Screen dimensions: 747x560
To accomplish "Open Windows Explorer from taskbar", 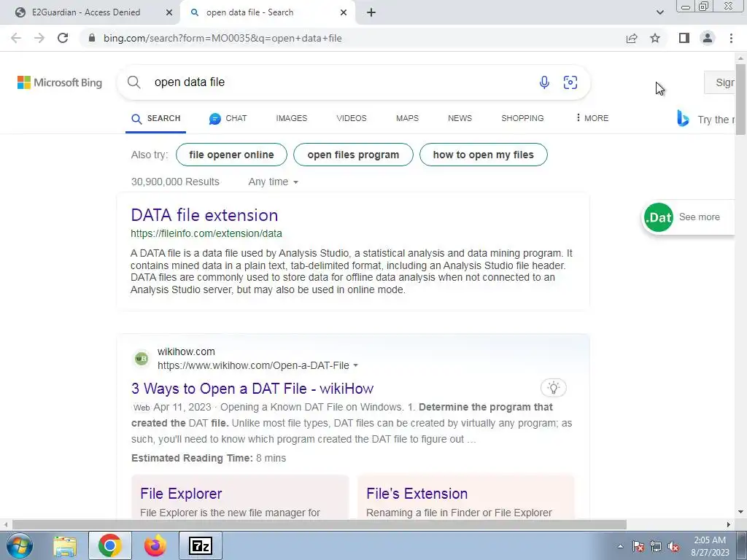I will coord(65,545).
